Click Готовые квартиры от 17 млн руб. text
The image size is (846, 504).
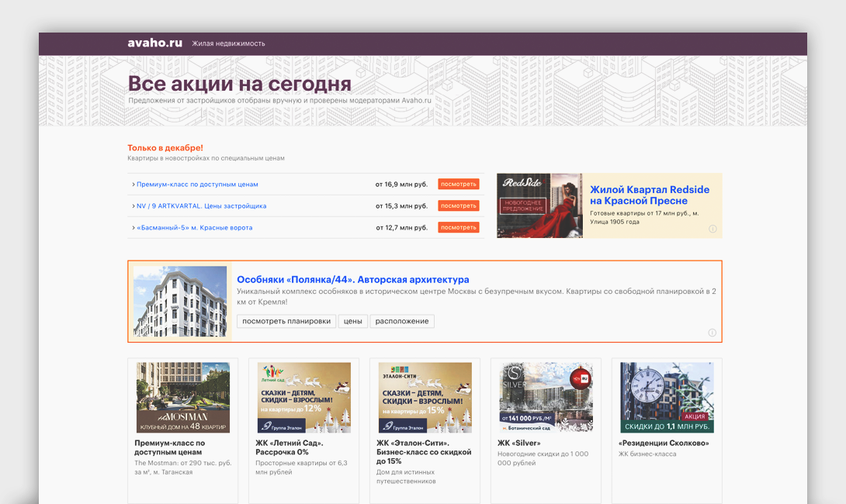tap(644, 217)
